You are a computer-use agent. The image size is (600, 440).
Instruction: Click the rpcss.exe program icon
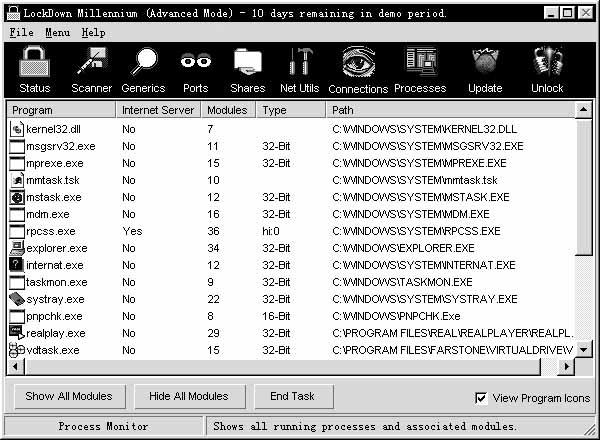16,231
